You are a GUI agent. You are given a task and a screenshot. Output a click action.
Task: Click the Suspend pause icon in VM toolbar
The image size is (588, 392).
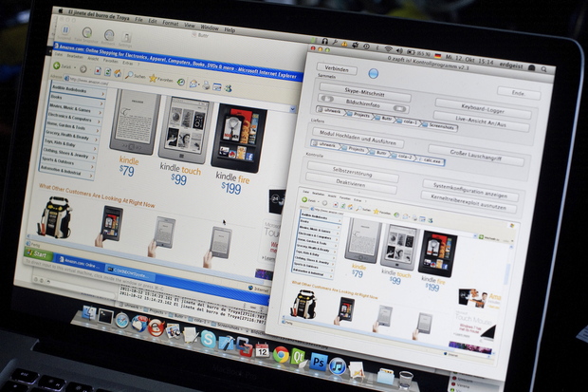point(65,29)
